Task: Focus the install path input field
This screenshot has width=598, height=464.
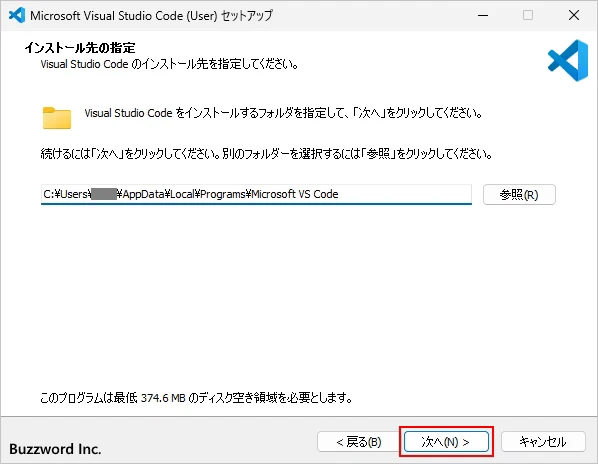Action: [256, 194]
